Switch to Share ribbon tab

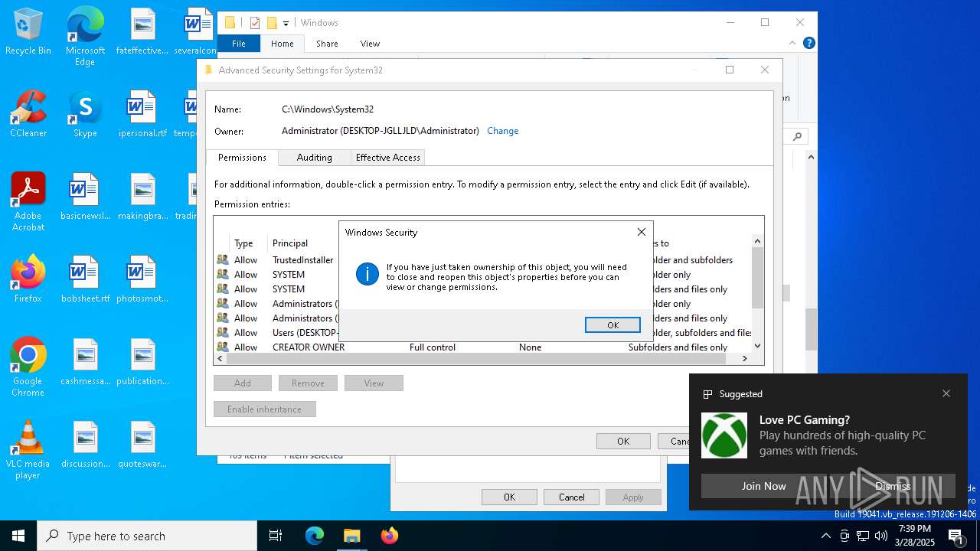[327, 44]
